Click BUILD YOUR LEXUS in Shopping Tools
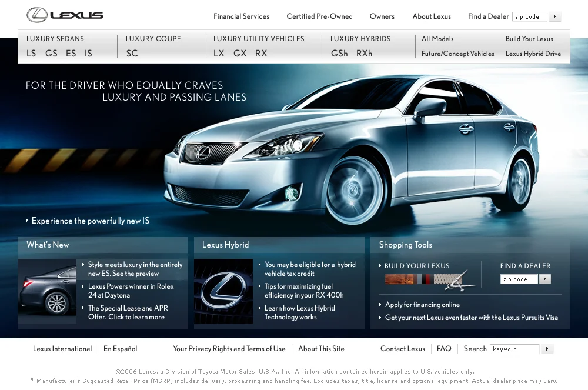 (417, 265)
